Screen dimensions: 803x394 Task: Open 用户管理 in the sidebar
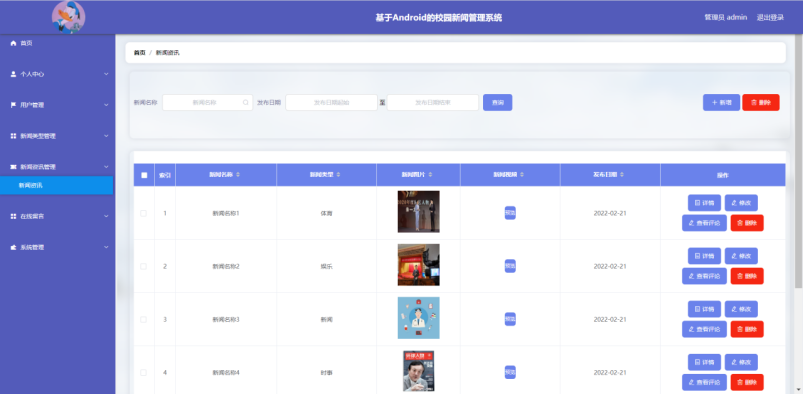click(56, 105)
